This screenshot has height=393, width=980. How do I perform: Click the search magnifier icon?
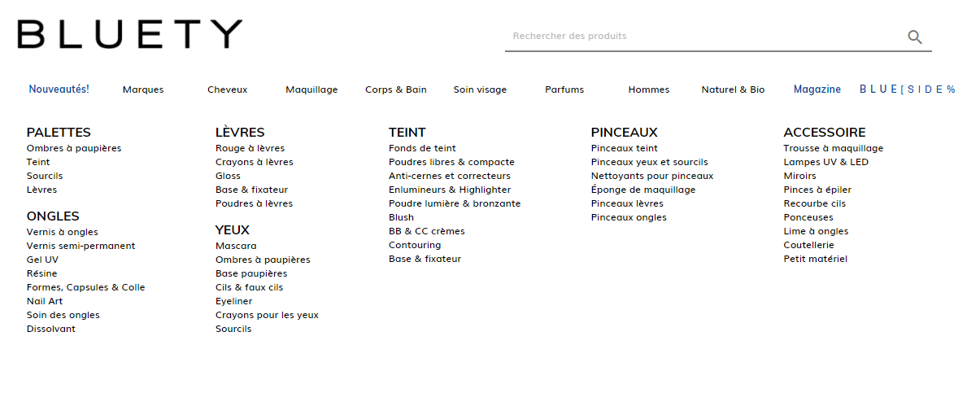click(915, 37)
